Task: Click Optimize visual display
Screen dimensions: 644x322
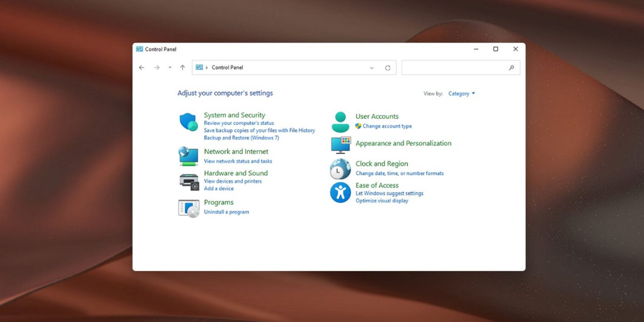Action: pos(382,201)
